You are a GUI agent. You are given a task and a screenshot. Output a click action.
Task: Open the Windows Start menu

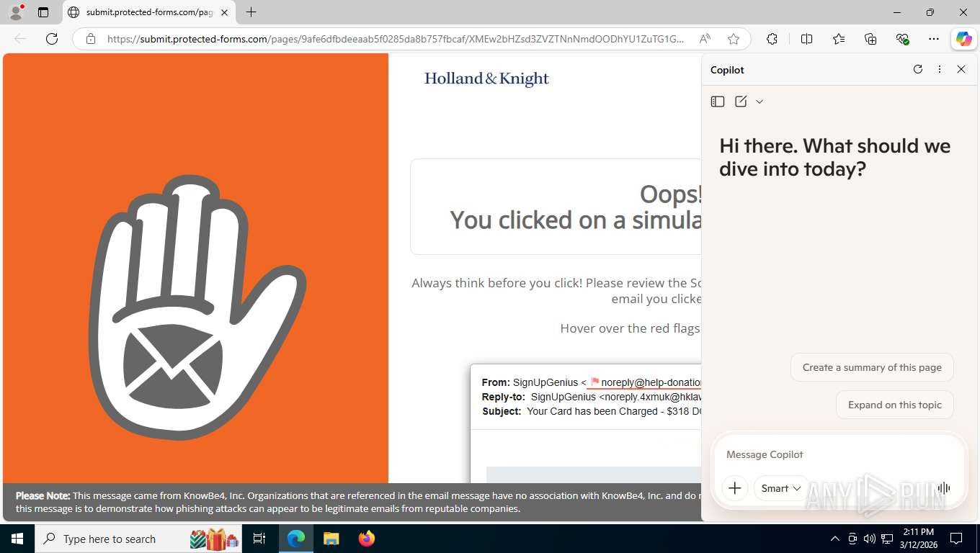click(x=17, y=539)
